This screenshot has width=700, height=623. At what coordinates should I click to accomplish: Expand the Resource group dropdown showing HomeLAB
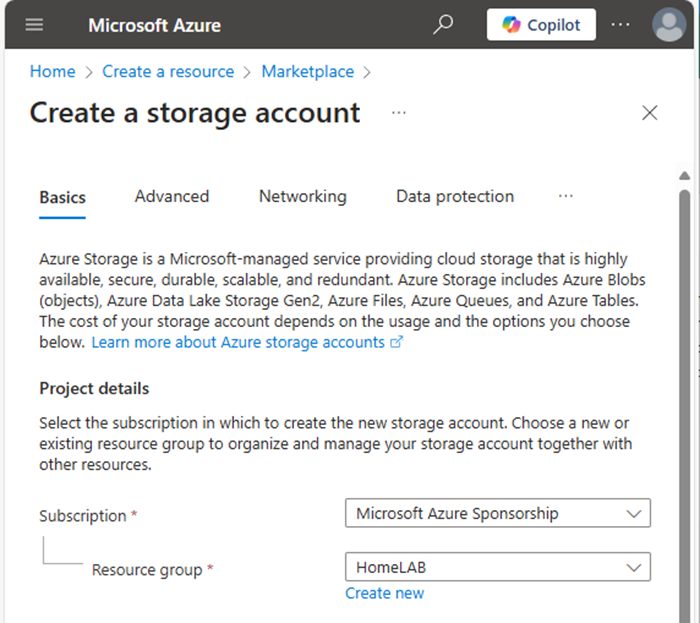pos(498,567)
